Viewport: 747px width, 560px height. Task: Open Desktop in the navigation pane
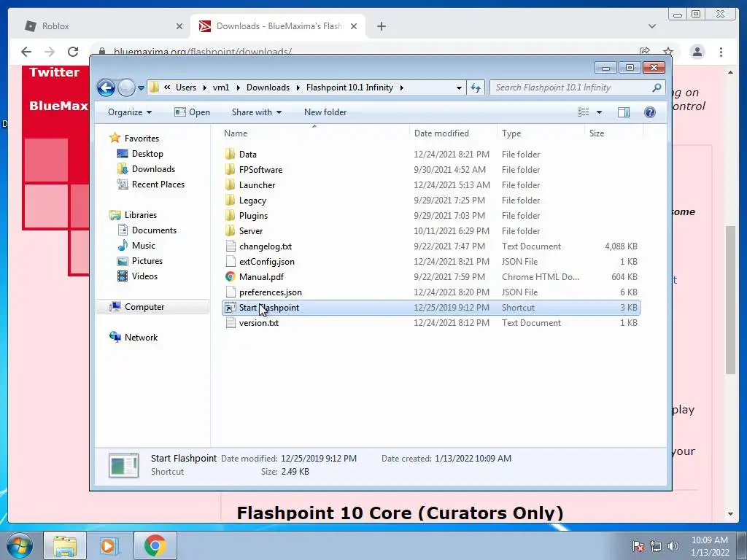[x=147, y=154]
